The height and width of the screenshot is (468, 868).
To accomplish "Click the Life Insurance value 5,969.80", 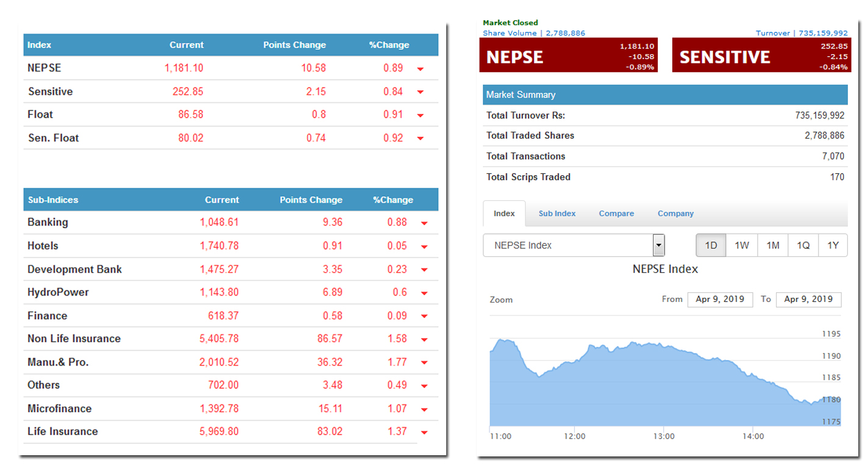I will point(219,431).
